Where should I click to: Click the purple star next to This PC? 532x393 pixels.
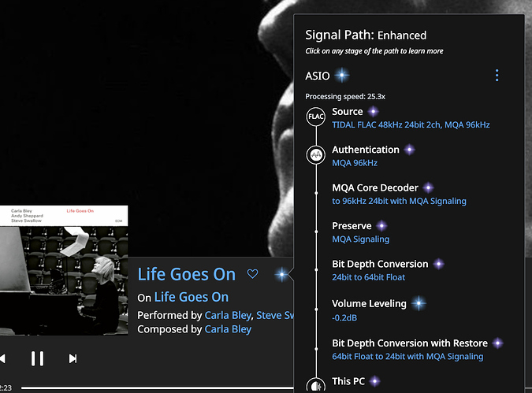pos(374,381)
